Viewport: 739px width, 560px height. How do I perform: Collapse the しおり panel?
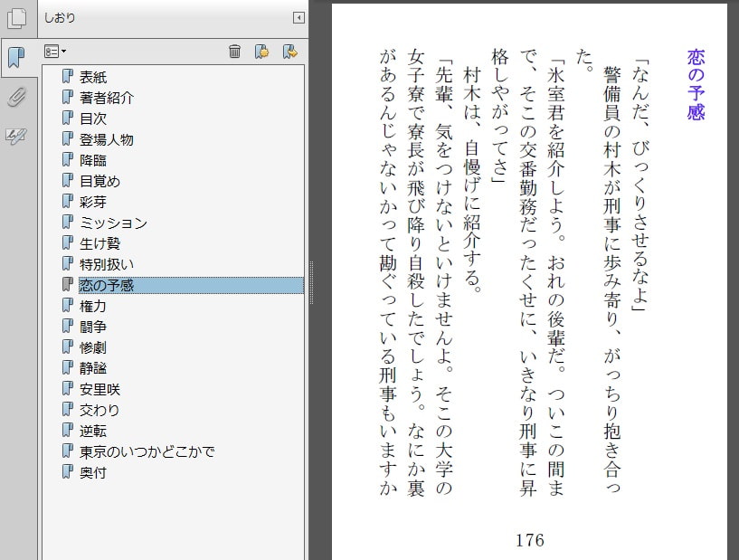tap(298, 18)
